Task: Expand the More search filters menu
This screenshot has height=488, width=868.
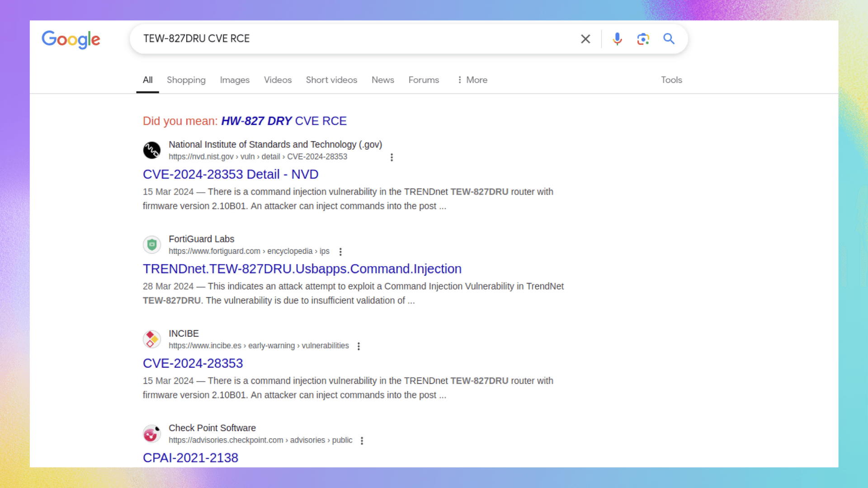Action: (x=472, y=80)
